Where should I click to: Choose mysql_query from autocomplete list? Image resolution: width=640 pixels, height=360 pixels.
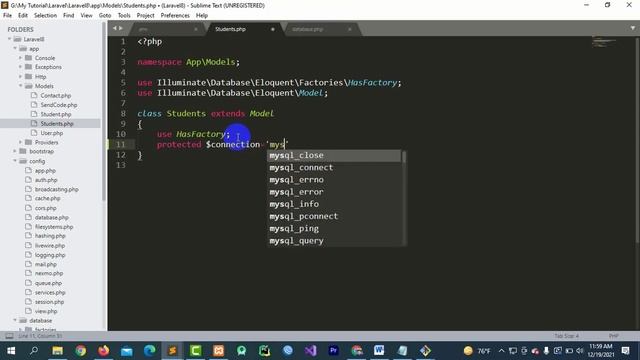[334, 241]
